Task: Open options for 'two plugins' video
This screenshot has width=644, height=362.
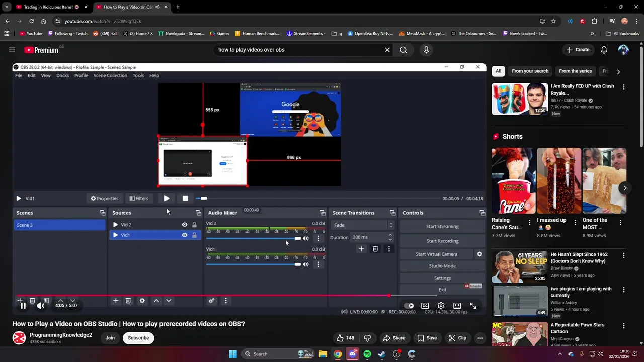Action: pyautogui.click(x=624, y=290)
